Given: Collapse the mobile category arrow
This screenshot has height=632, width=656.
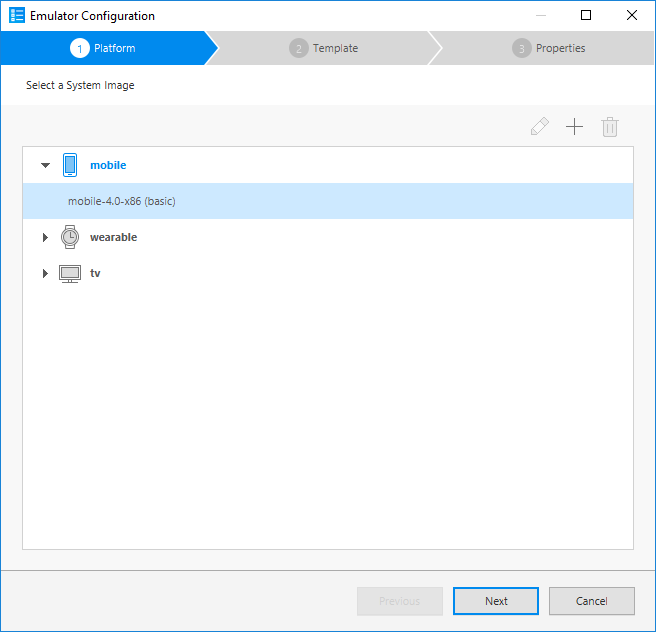Looking at the screenshot, I should 45,165.
